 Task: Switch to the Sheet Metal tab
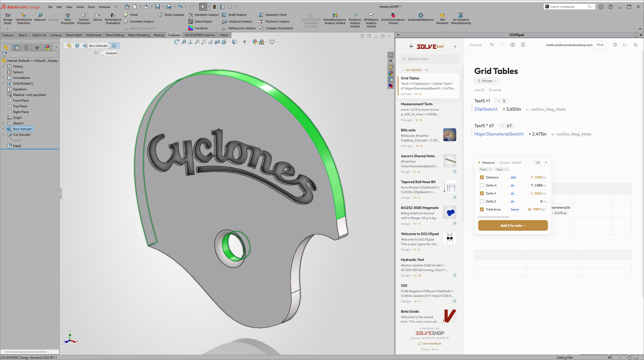(74, 35)
